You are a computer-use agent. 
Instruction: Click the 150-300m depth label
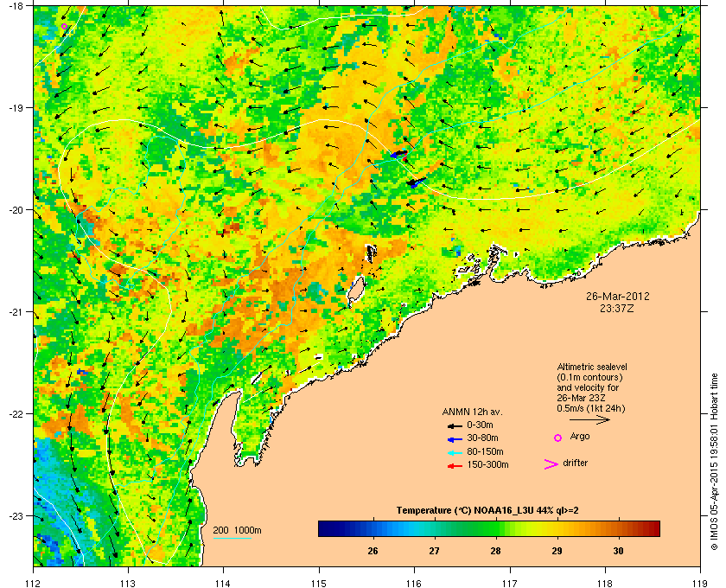[487, 464]
